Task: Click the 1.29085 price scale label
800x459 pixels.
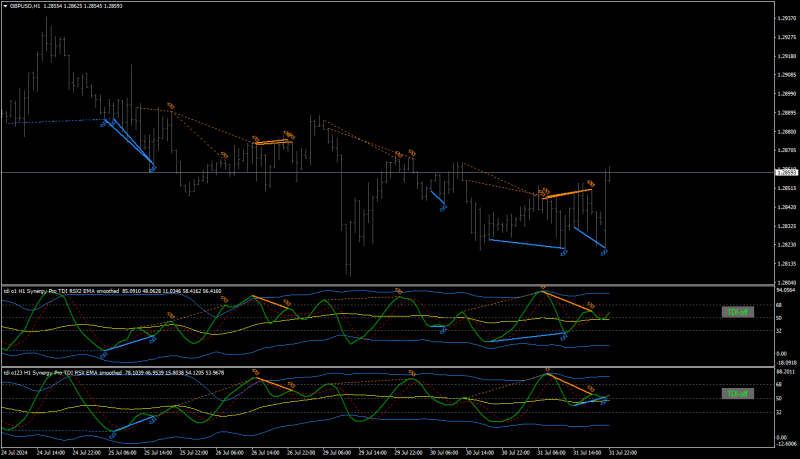Action: tap(786, 75)
